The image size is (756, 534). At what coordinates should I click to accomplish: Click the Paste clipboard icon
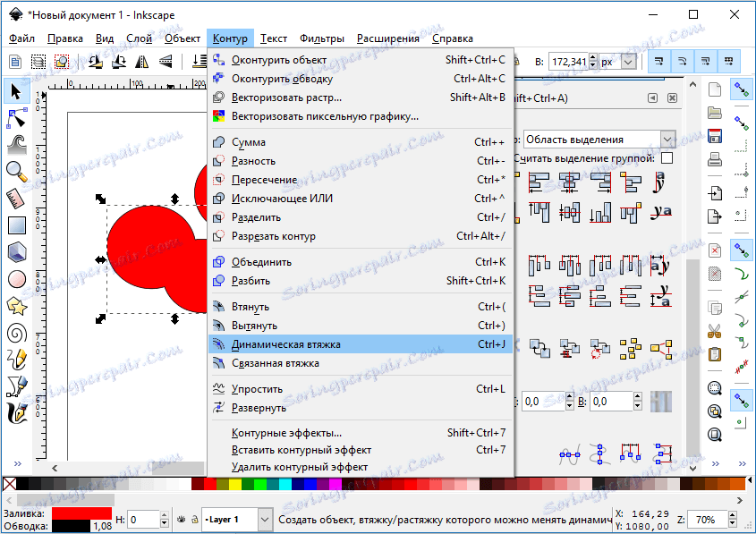(x=715, y=354)
